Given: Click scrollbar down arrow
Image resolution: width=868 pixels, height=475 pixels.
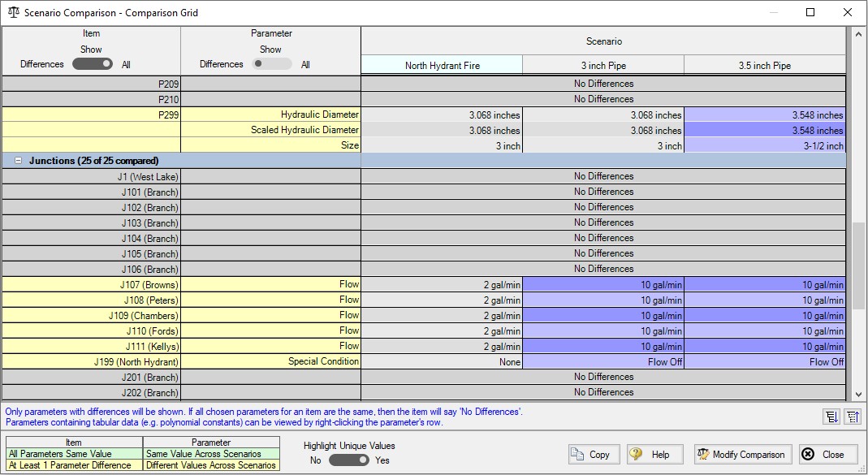Looking at the screenshot, I should point(858,394).
